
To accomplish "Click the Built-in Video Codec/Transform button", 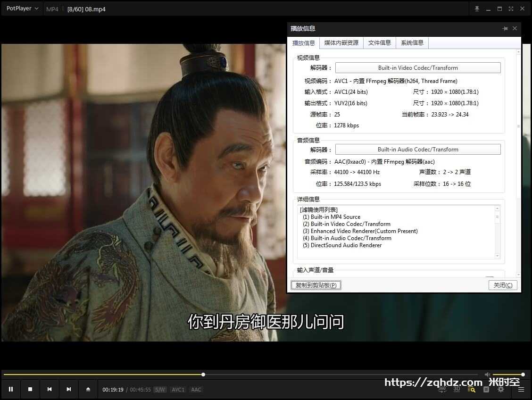I will [418, 68].
